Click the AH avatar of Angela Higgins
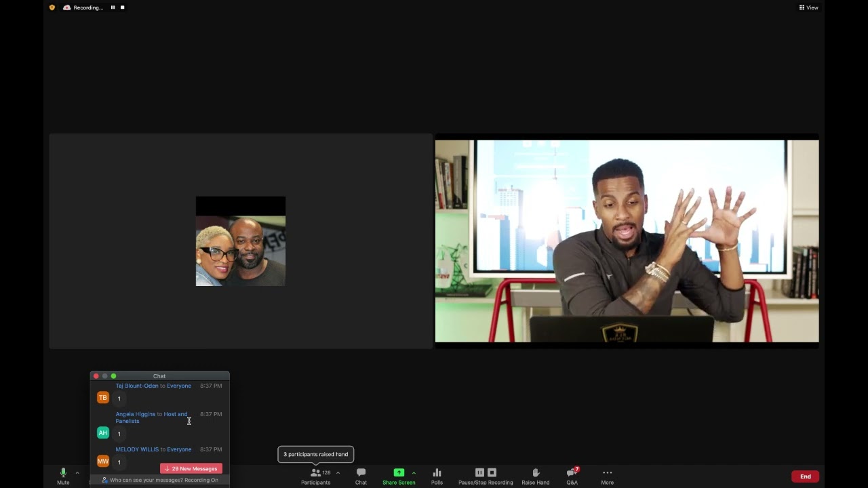This screenshot has width=868, height=488. pyautogui.click(x=103, y=433)
